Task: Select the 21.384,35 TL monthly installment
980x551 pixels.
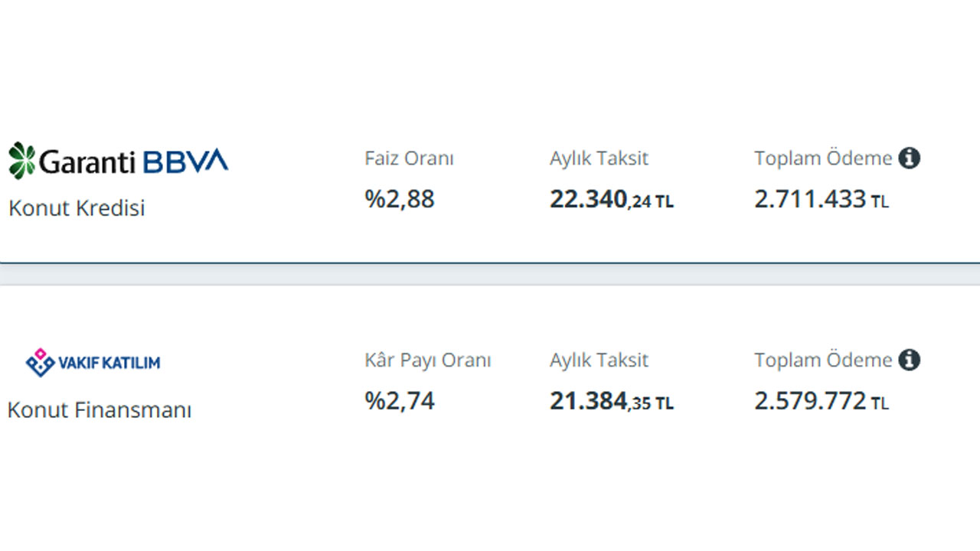Action: (612, 401)
